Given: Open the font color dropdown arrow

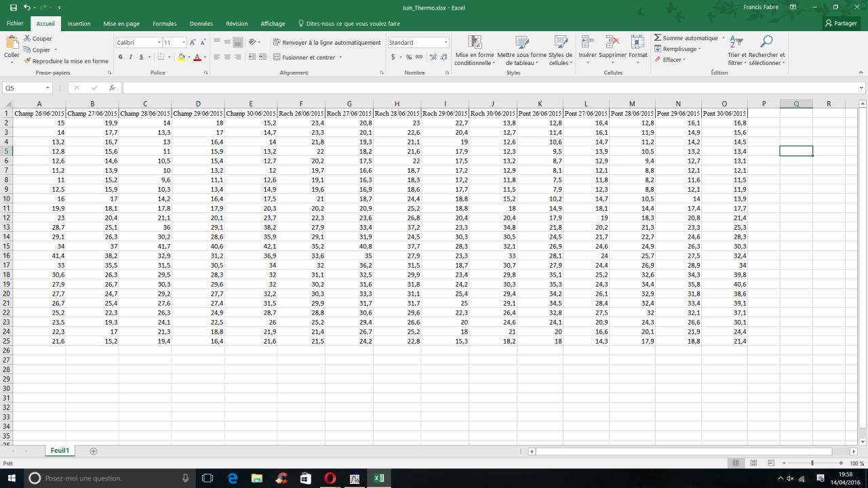Looking at the screenshot, I should (x=205, y=58).
